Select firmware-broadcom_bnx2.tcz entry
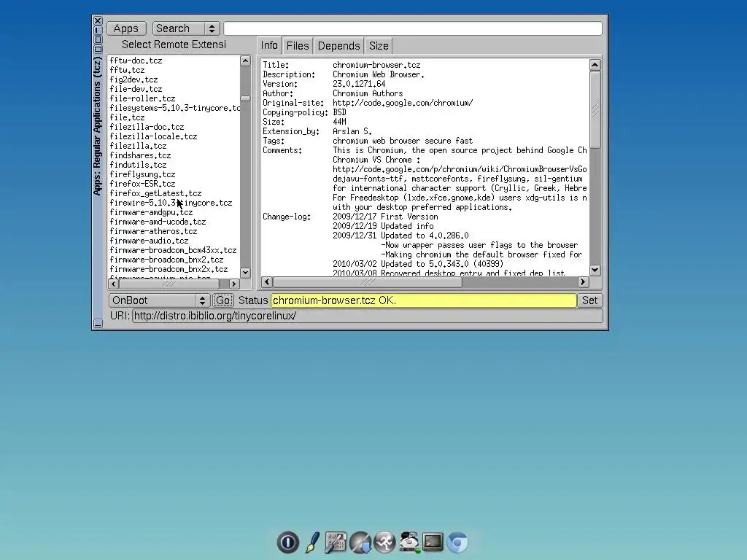747x560 pixels. tap(167, 260)
